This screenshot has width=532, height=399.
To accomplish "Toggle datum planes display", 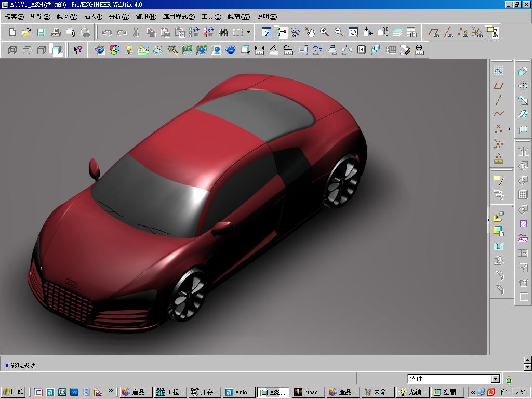I will [x=433, y=32].
